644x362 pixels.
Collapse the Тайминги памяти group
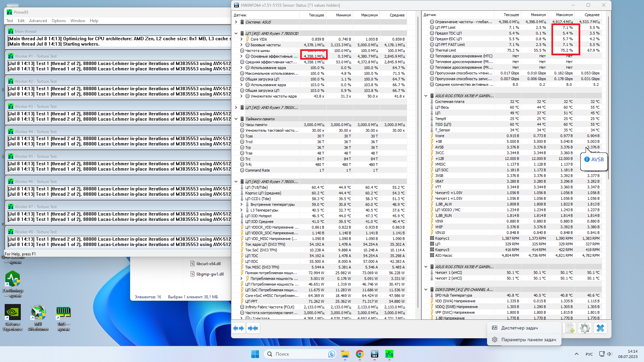[236, 119]
